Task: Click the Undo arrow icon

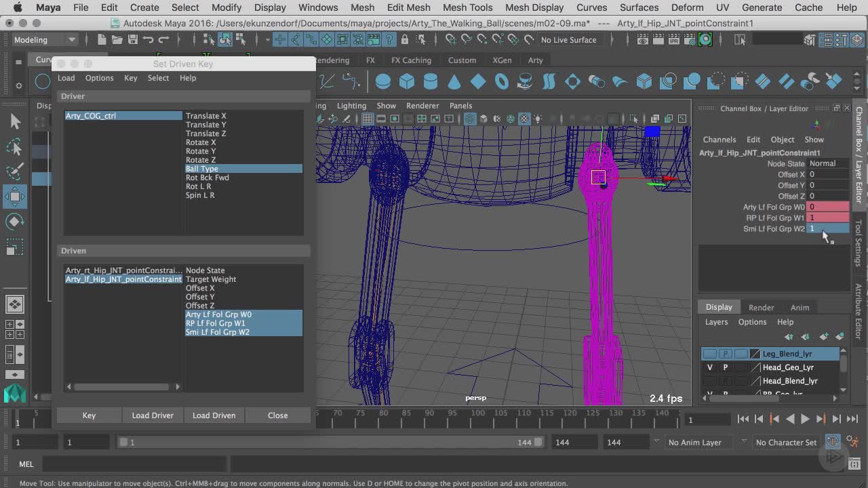Action: [x=148, y=40]
